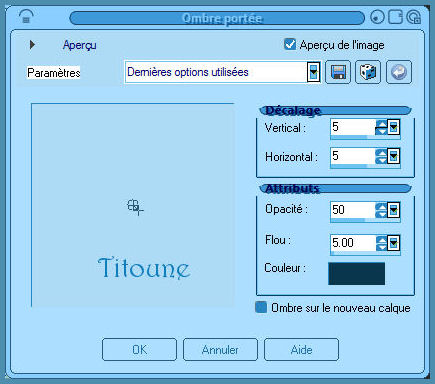Image resolution: width=435 pixels, height=384 pixels.
Task: Open the shadow Couleur swatch
Action: click(x=356, y=274)
